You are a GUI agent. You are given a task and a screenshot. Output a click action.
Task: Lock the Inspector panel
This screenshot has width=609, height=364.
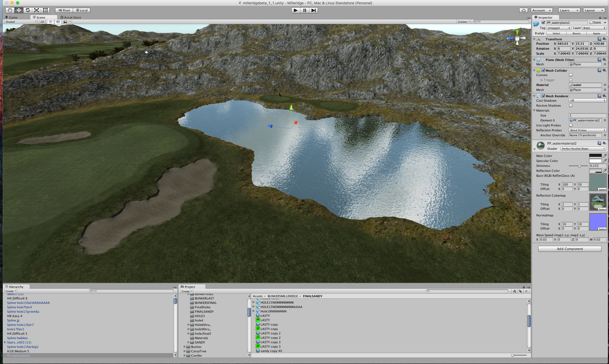pyautogui.click(x=601, y=18)
